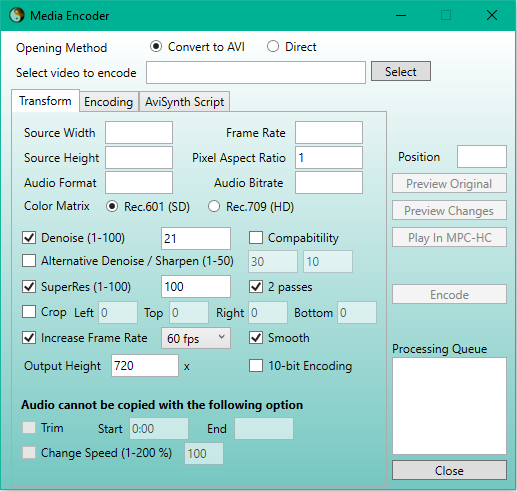Click Sharpen value field showing 10
517x492 pixels.
[328, 262]
